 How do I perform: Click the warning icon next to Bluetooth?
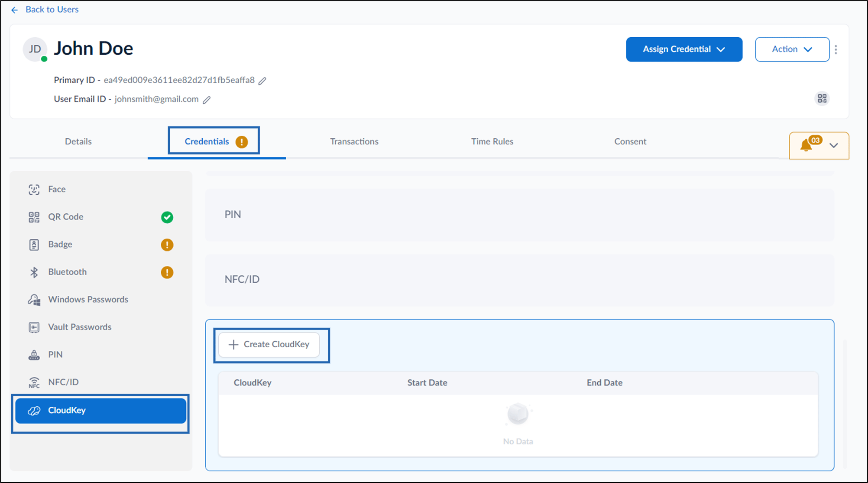click(167, 272)
